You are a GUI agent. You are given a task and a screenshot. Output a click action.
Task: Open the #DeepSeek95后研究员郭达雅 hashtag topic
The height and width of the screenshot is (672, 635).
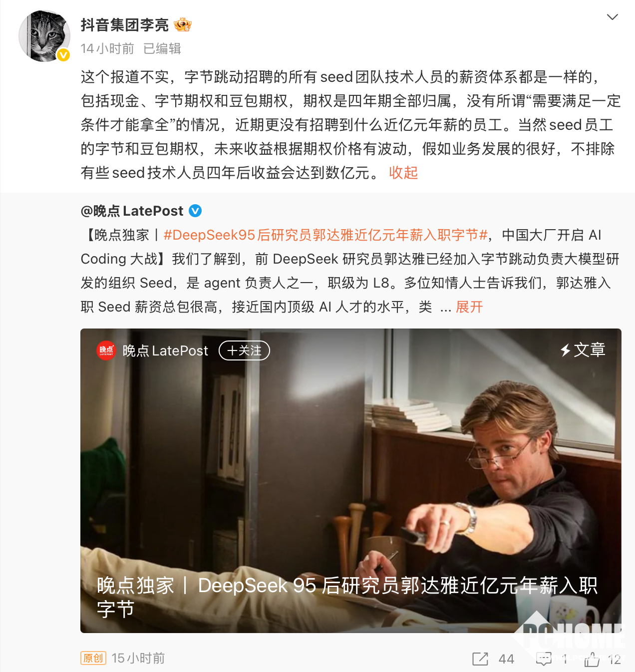(x=325, y=235)
